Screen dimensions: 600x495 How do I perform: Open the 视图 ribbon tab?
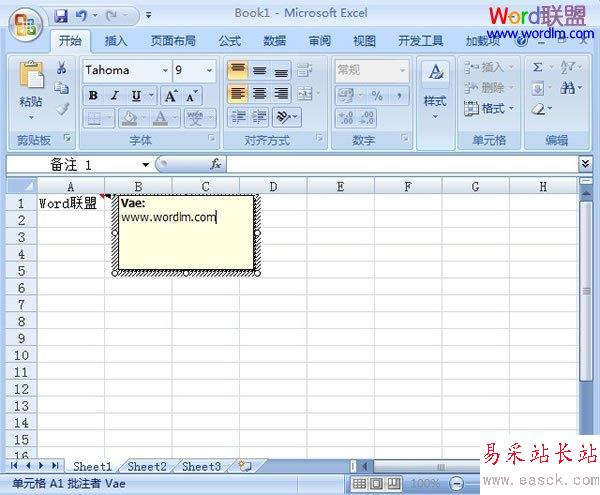tap(364, 41)
